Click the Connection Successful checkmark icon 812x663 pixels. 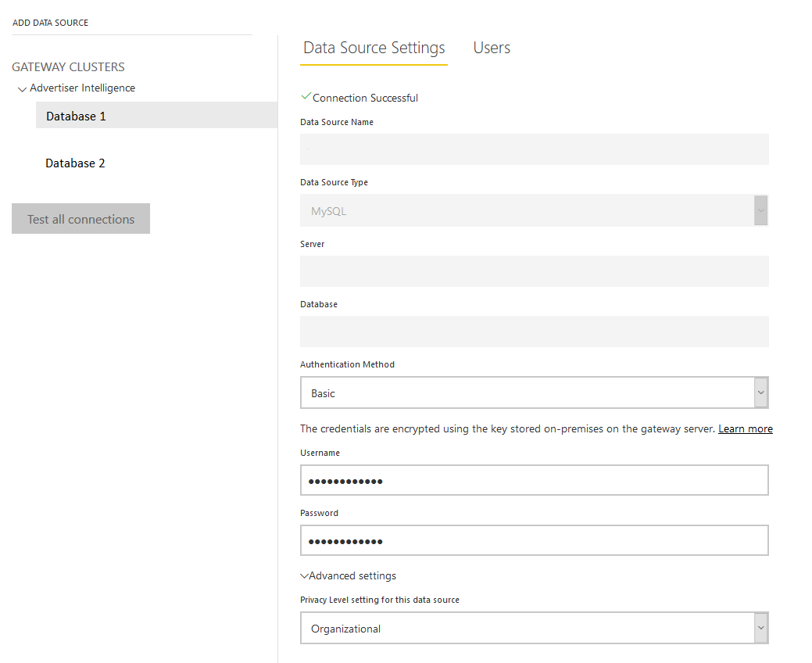pyautogui.click(x=306, y=96)
